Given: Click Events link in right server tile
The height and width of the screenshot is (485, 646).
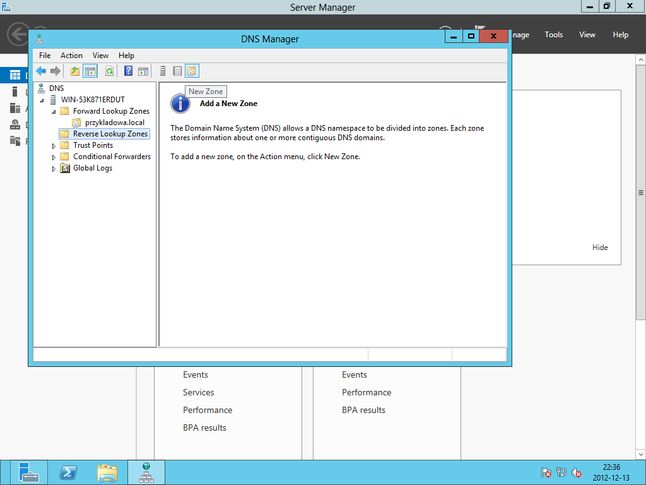Looking at the screenshot, I should [x=354, y=375].
